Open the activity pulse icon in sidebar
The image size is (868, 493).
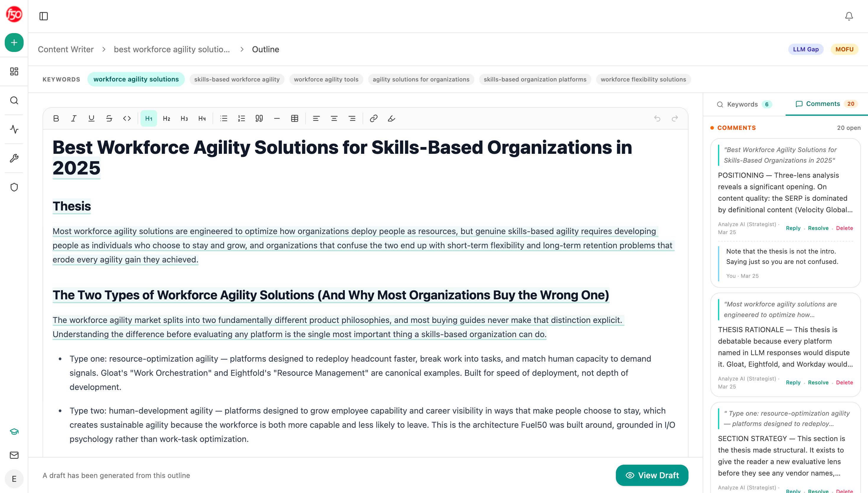14,129
